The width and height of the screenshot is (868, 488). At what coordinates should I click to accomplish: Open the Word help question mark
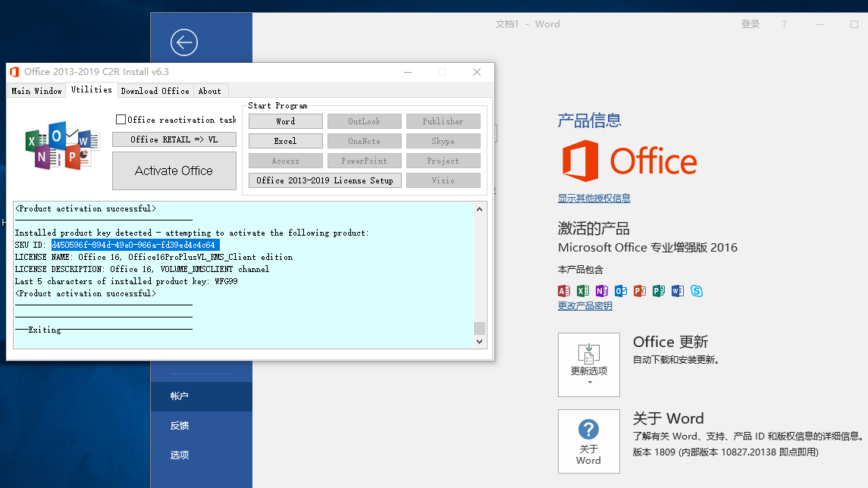click(784, 24)
